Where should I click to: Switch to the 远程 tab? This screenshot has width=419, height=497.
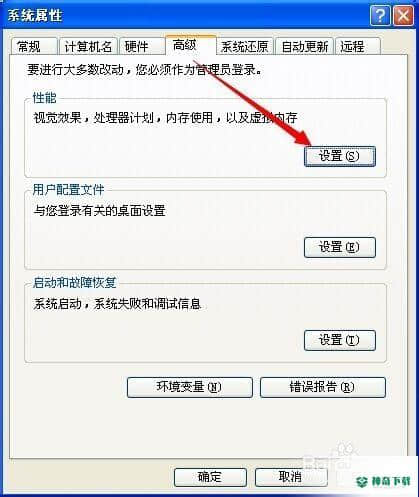(x=358, y=46)
